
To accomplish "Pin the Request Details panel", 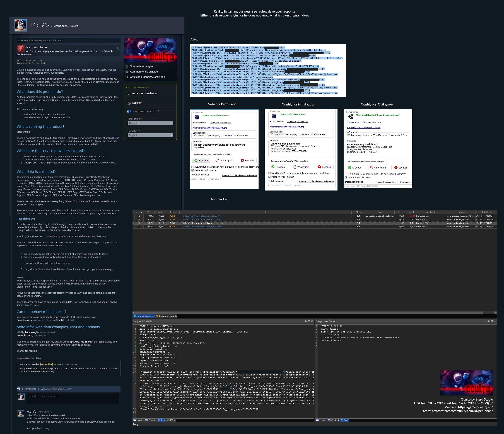I will [x=306, y=321].
